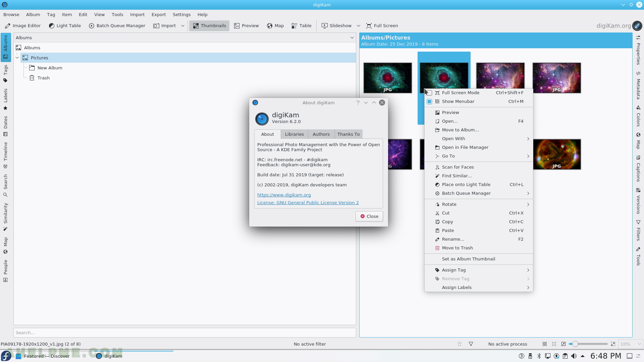Viewport: 644px width, 362px height.
Task: Open the https://www.digikam.org link
Action: click(x=284, y=195)
